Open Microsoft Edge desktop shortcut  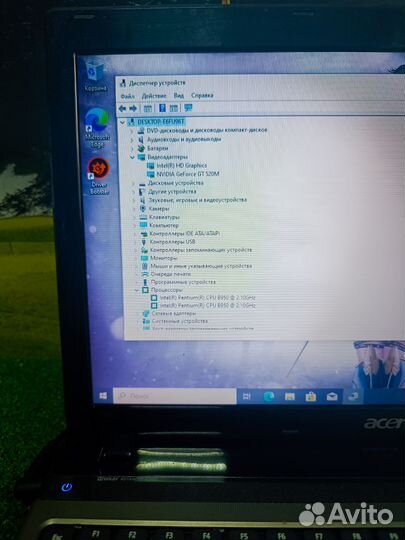click(97, 128)
